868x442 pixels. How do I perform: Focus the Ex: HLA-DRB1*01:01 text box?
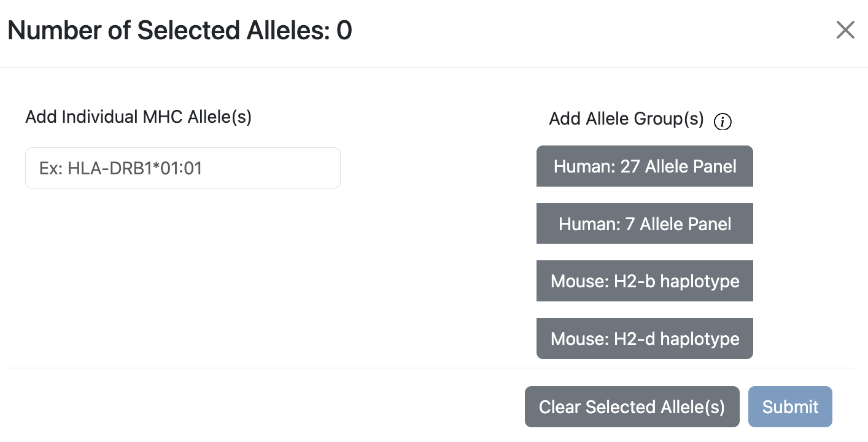[182, 168]
